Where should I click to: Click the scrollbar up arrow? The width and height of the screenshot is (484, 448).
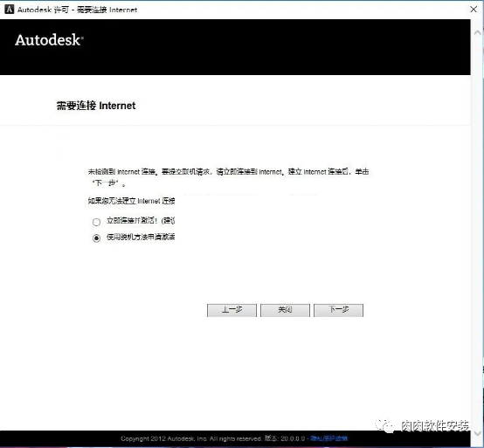pyautogui.click(x=477, y=32)
